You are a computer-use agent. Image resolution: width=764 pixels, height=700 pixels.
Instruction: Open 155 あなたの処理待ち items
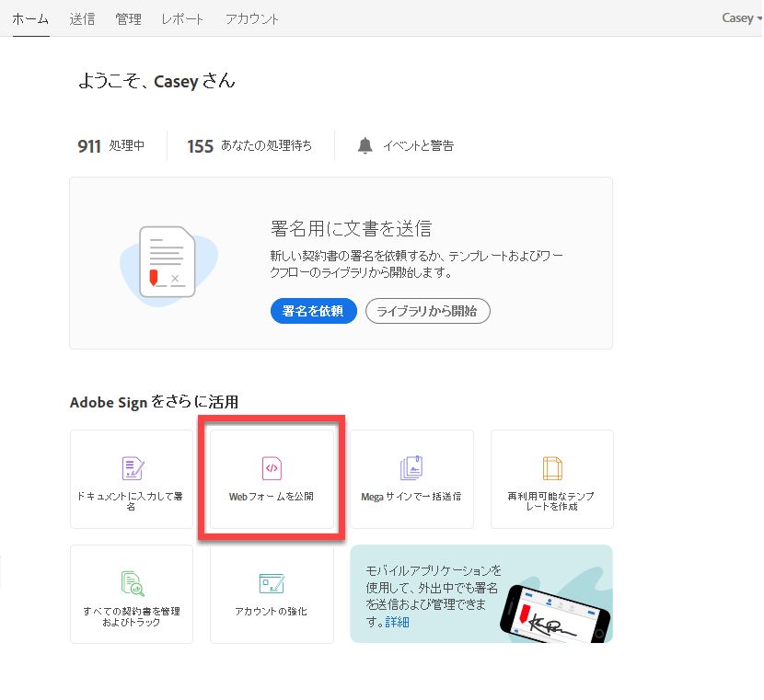pos(249,145)
